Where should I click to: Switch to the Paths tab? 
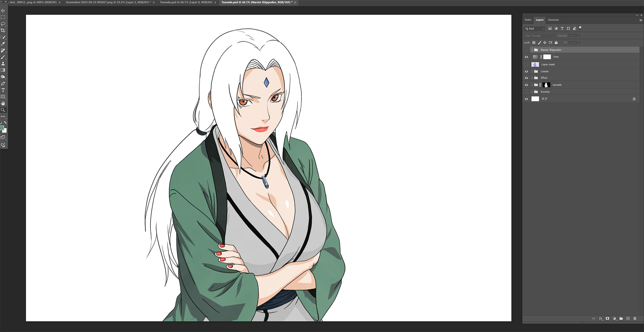pyautogui.click(x=528, y=20)
